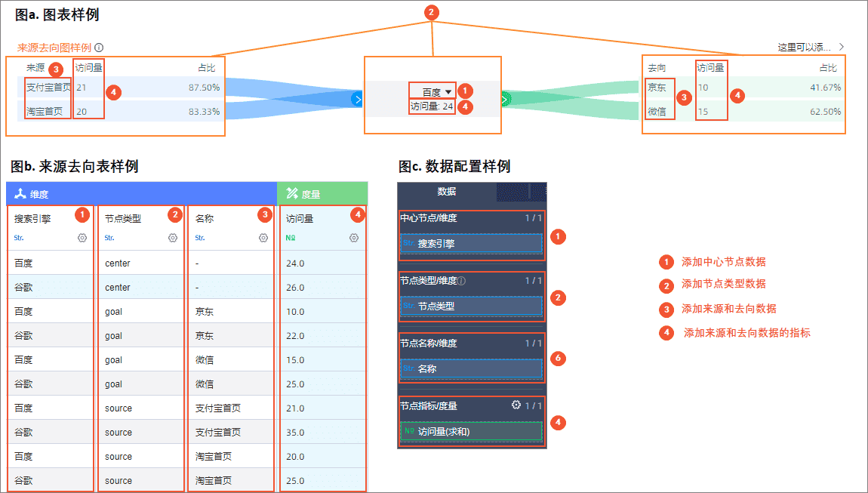Click the 京东 name cell in the 10.0 row
Image resolution: width=868 pixels, height=493 pixels.
(205, 312)
